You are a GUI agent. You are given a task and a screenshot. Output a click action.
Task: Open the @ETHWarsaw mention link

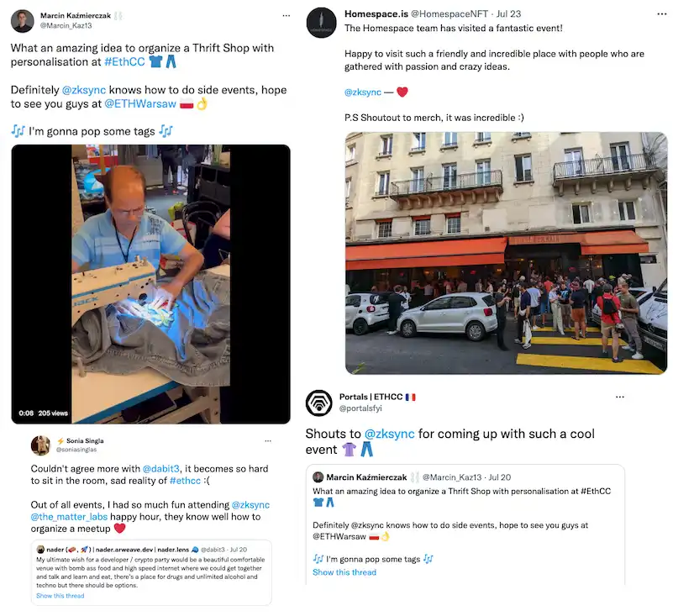140,104
